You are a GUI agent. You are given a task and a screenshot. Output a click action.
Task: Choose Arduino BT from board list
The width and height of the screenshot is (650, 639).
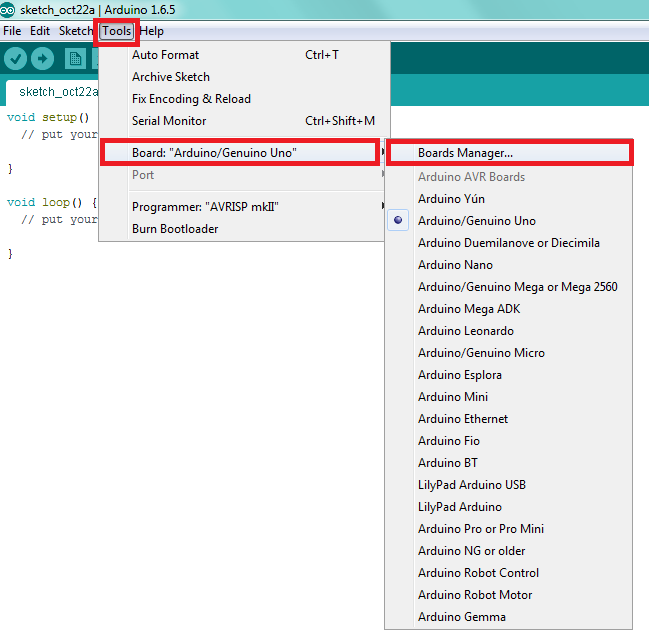tap(509, 462)
